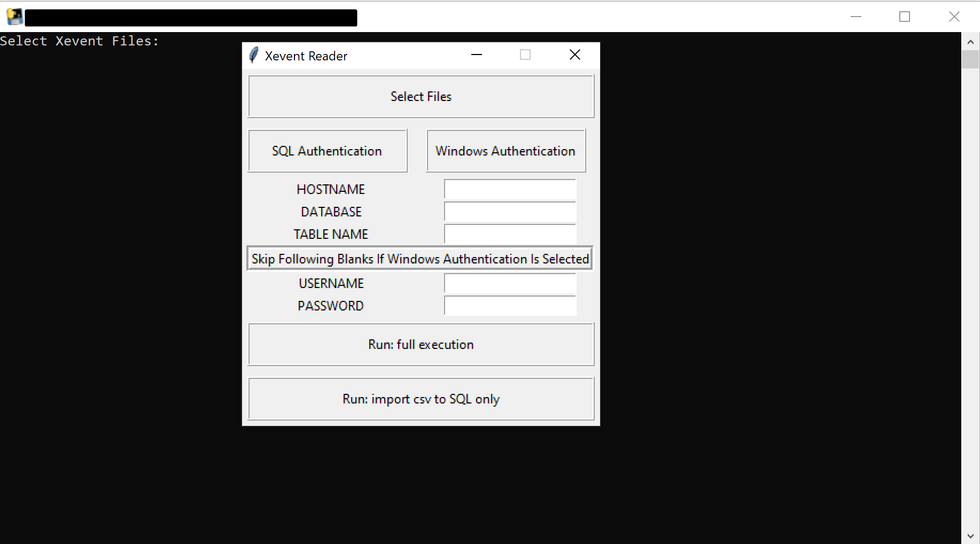Click into the DATABASE text box
The image size is (980, 544).
pos(510,212)
